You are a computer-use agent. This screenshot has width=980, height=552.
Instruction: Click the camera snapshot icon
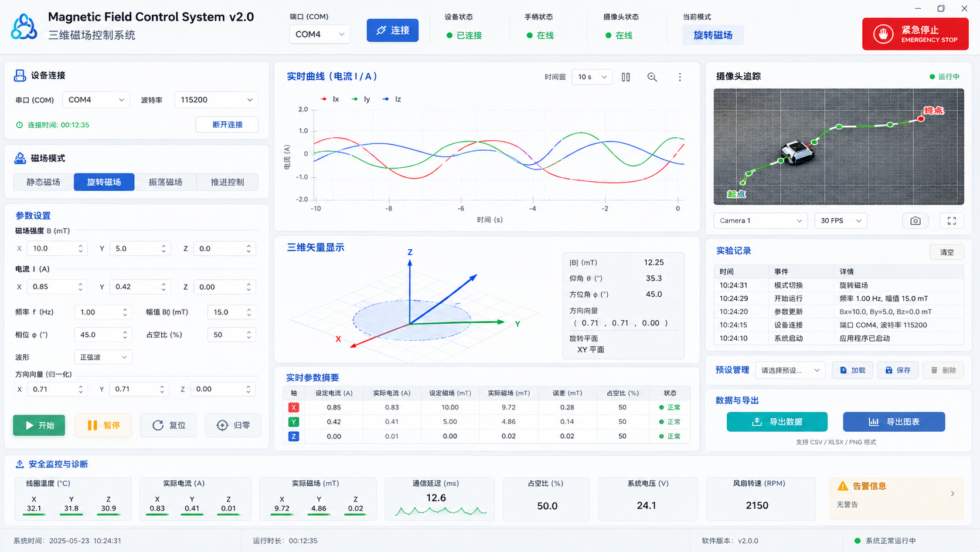(915, 221)
